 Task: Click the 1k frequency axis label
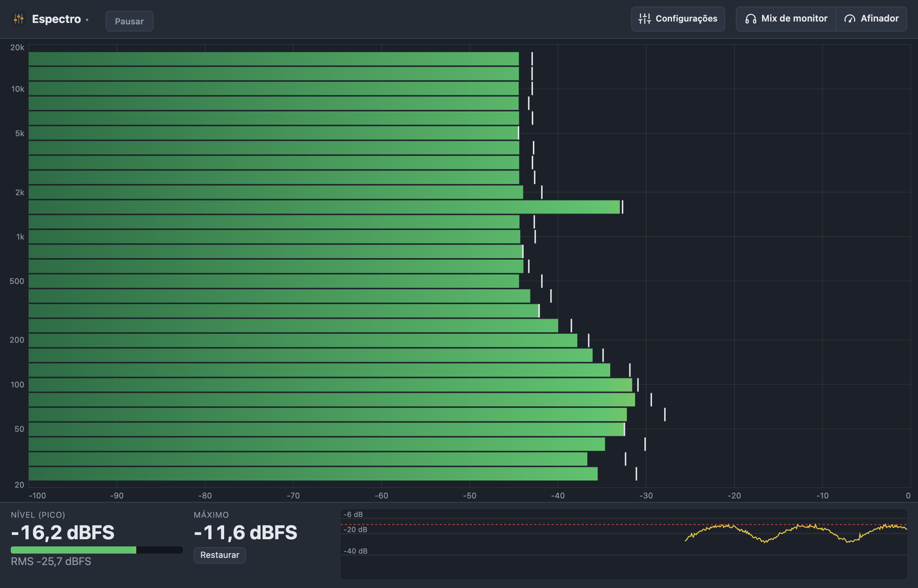coord(20,237)
